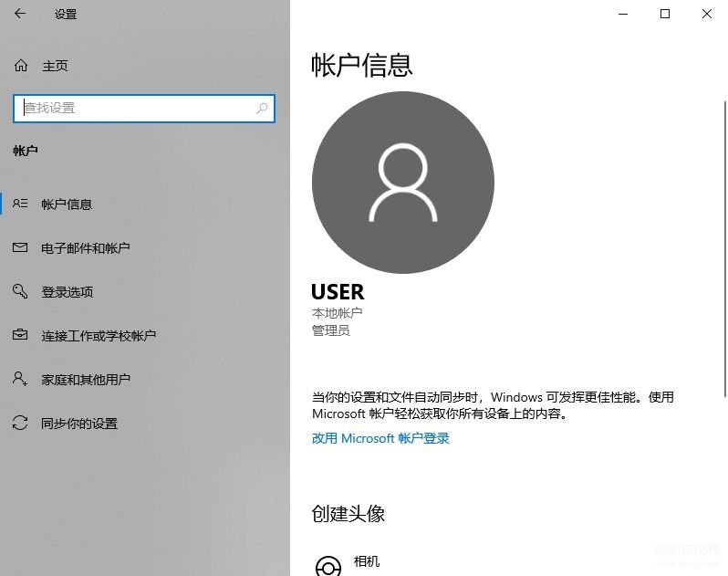Click the envelope icon for 电子邮件和帐户
Screen dimensions: 728x576
21,248
